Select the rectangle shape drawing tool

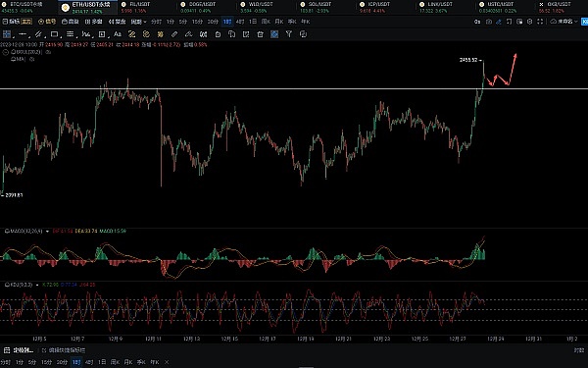pos(54,34)
